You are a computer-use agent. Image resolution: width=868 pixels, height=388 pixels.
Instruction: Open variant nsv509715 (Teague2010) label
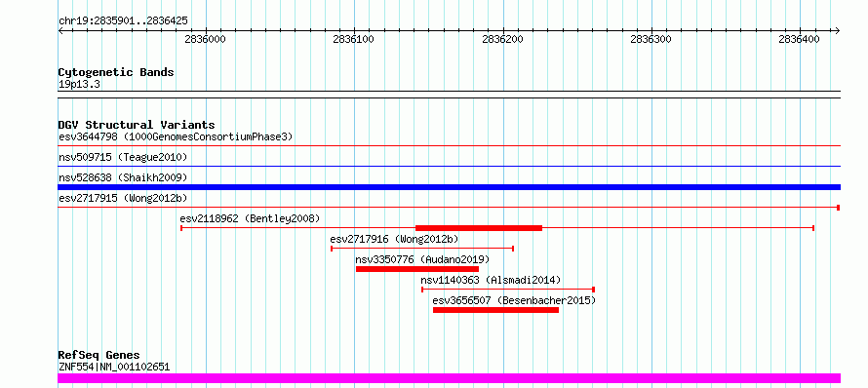click(x=123, y=157)
